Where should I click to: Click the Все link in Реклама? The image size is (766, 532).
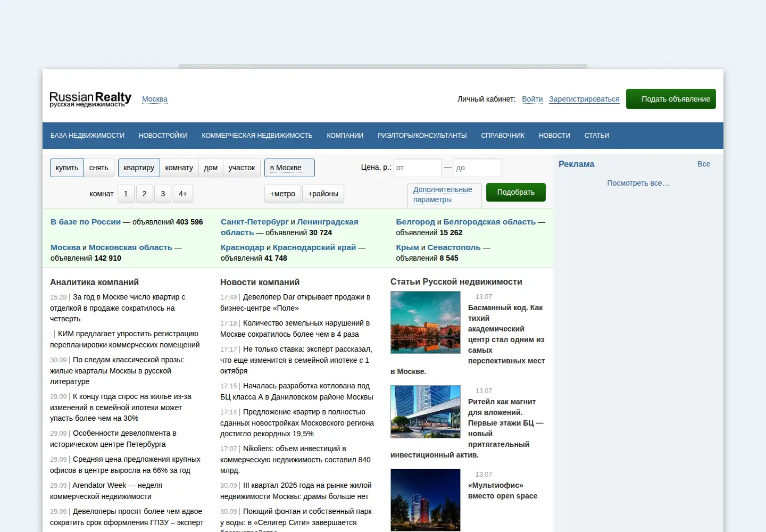pos(704,164)
